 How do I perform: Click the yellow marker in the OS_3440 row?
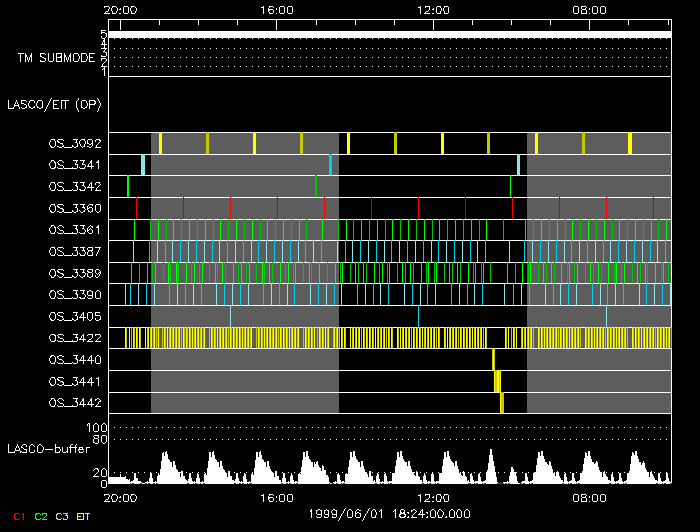pyautogui.click(x=493, y=359)
